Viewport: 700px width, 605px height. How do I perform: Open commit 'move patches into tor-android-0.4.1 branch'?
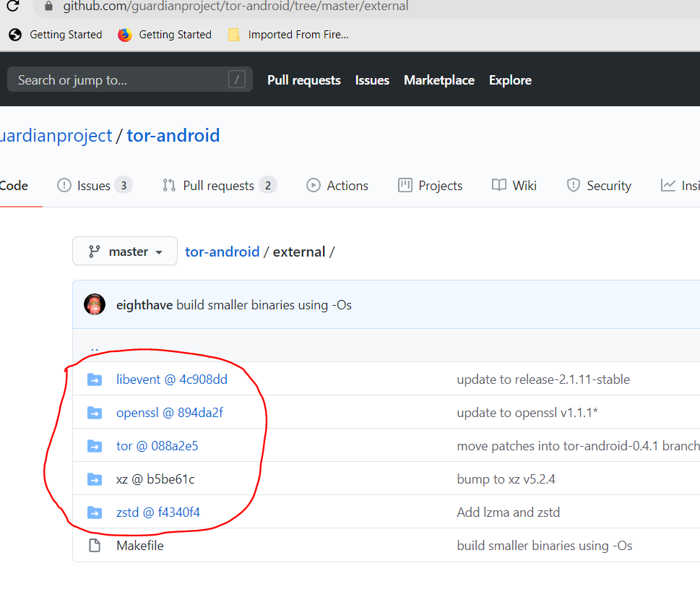click(578, 446)
